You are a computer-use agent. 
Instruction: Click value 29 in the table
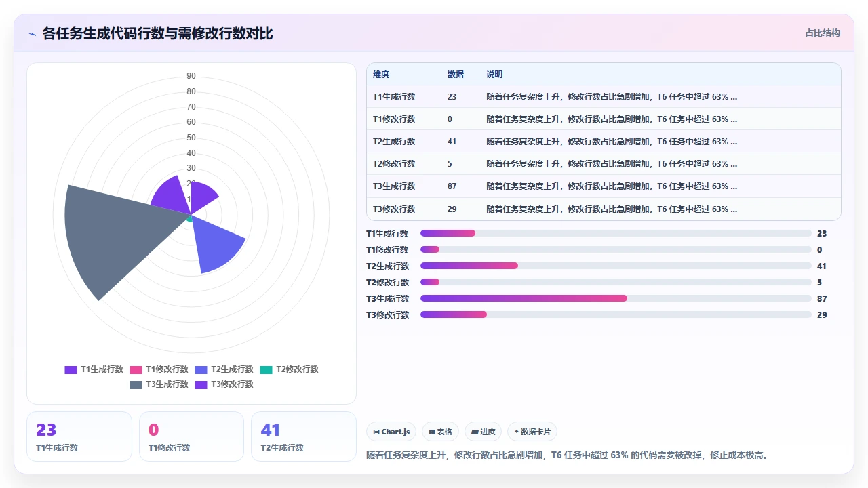pyautogui.click(x=452, y=209)
